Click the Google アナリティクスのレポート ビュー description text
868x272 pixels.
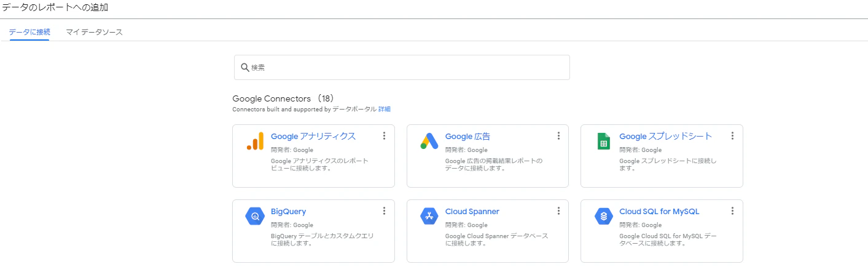click(x=319, y=164)
